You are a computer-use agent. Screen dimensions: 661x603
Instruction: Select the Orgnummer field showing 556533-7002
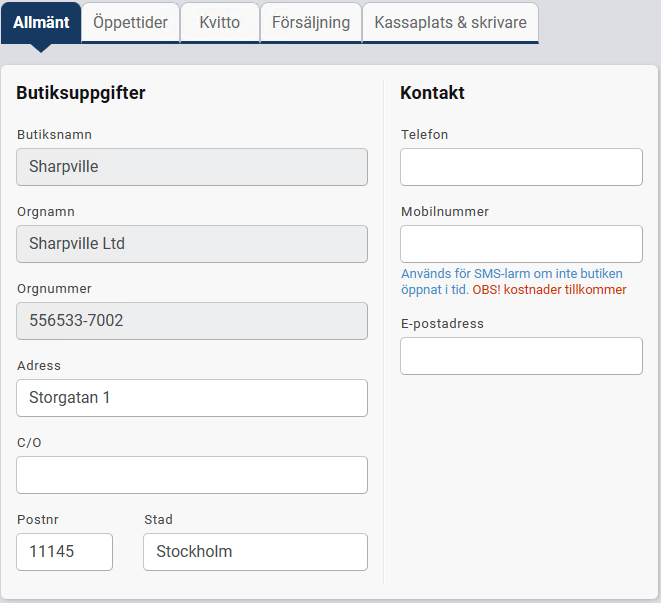(192, 321)
